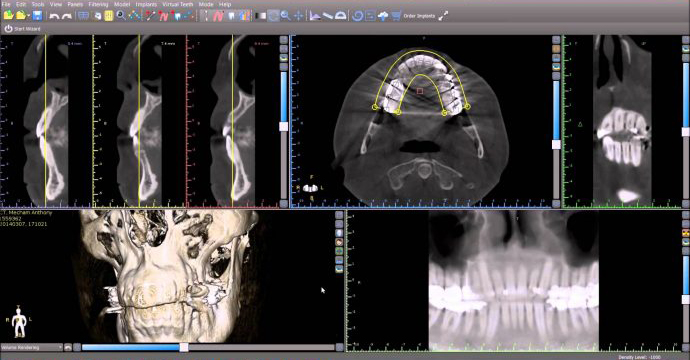This screenshot has width=690, height=360.
Task: Toggle the multicolor bars icon
Action: [x=245, y=16]
